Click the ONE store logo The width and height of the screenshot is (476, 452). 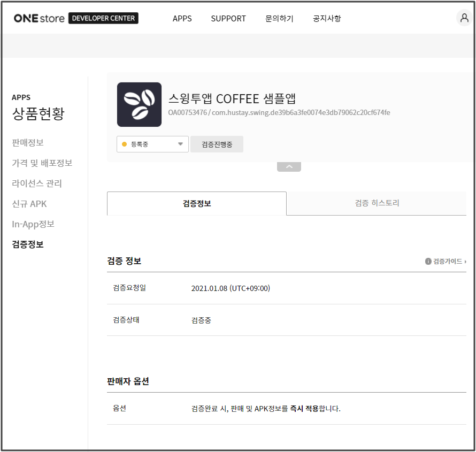click(x=40, y=18)
